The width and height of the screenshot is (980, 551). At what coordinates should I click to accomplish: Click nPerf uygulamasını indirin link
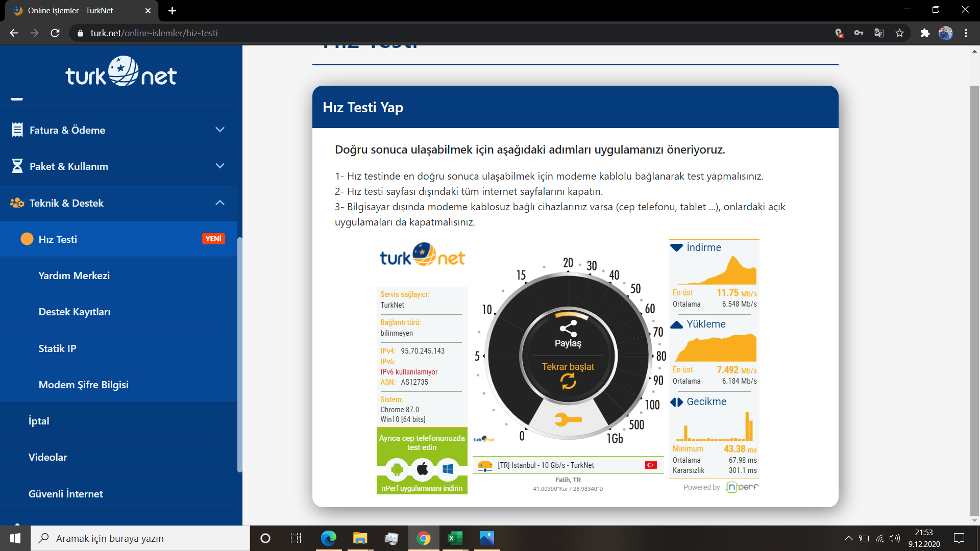[422, 488]
